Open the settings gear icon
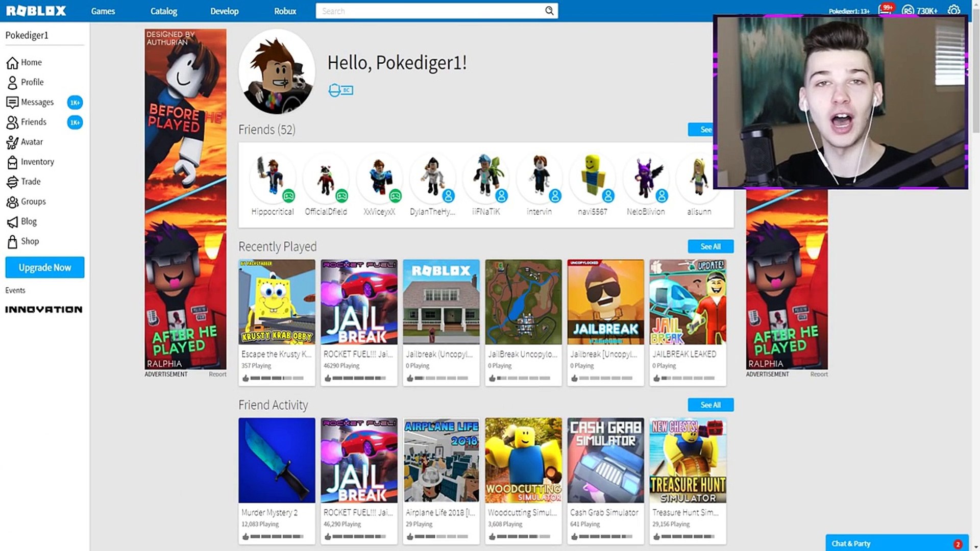Image resolution: width=980 pixels, height=551 pixels. tap(953, 10)
